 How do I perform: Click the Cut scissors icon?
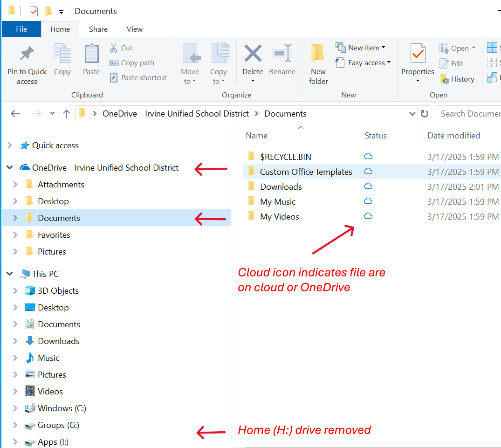113,48
